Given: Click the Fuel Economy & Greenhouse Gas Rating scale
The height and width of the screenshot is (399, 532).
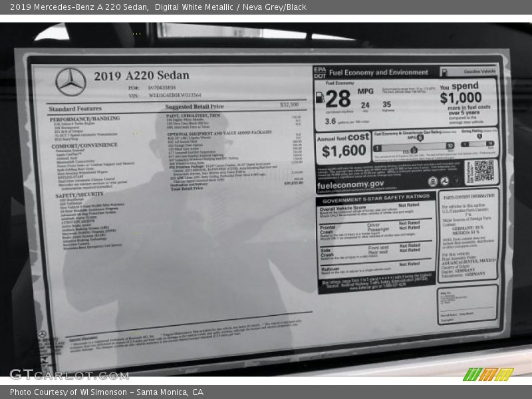Looking at the screenshot, I should pyautogui.click(x=414, y=147).
